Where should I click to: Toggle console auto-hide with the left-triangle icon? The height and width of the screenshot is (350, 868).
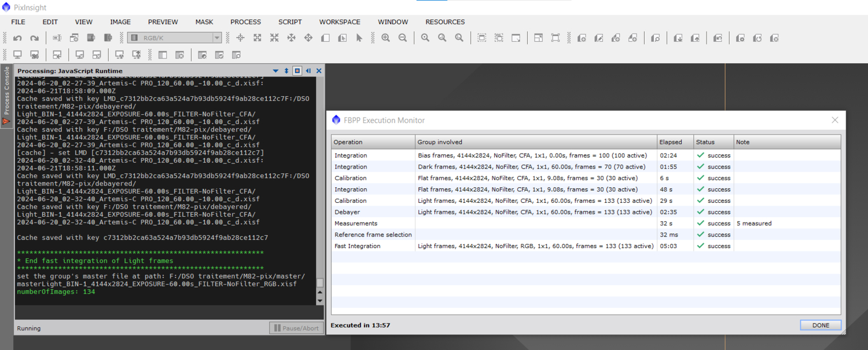(x=308, y=71)
